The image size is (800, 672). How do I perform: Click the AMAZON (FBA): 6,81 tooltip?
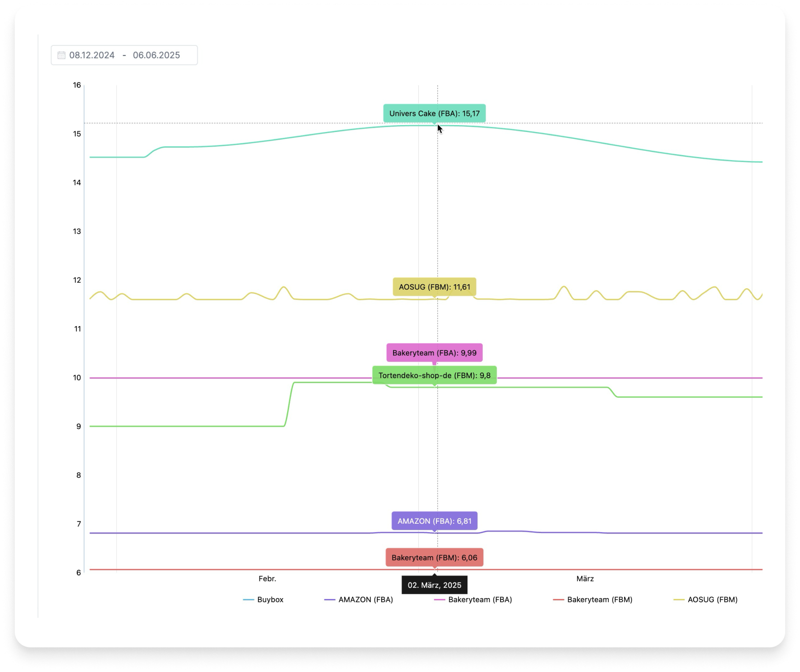click(434, 521)
